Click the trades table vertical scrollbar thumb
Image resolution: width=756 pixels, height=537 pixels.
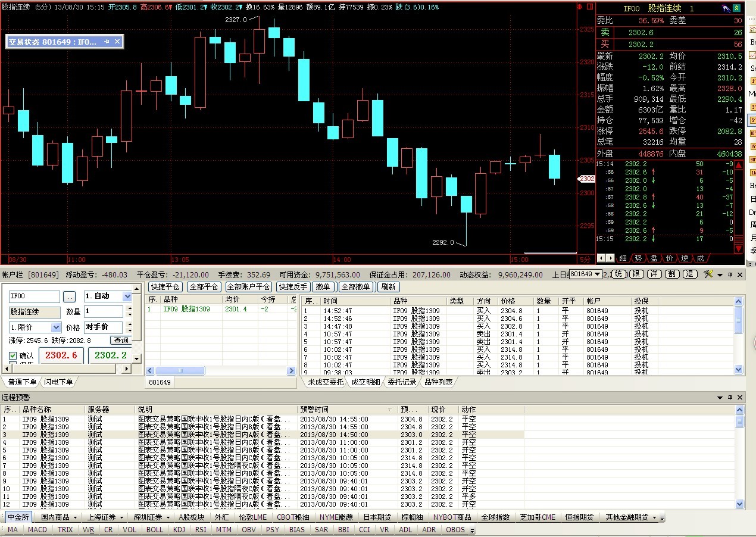pos(739,320)
